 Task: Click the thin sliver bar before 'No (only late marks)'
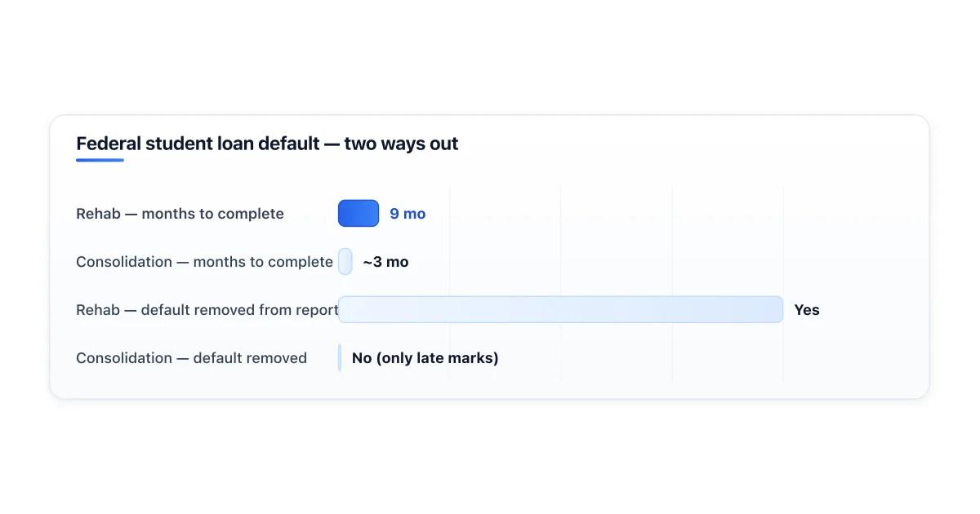[x=340, y=358]
